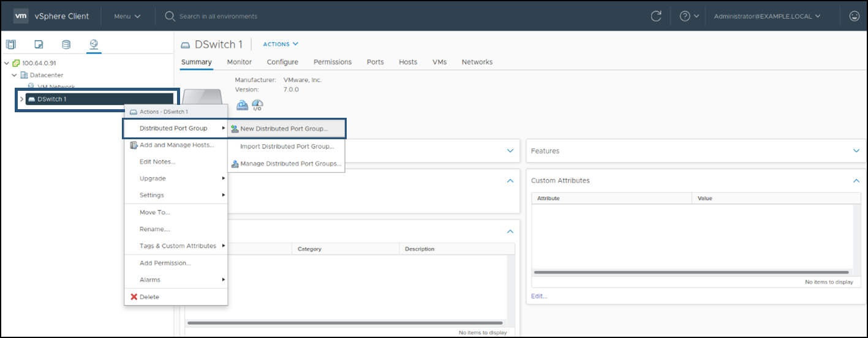Switch to the Ports tab
Viewport: 868px width, 338px height.
[376, 62]
